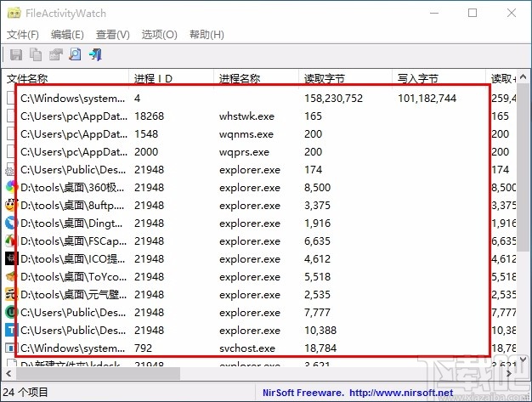The width and height of the screenshot is (532, 402).
Task: Click the 3,375 read bytes value
Action: [317, 205]
